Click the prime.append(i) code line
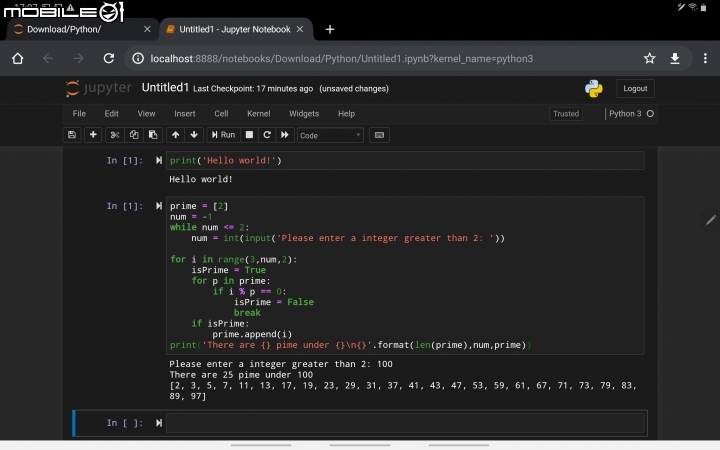The height and width of the screenshot is (450, 720). [x=252, y=334]
